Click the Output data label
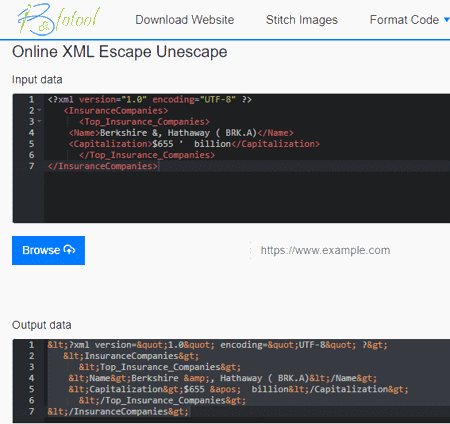Viewport: 450px width, 424px height. [x=42, y=325]
